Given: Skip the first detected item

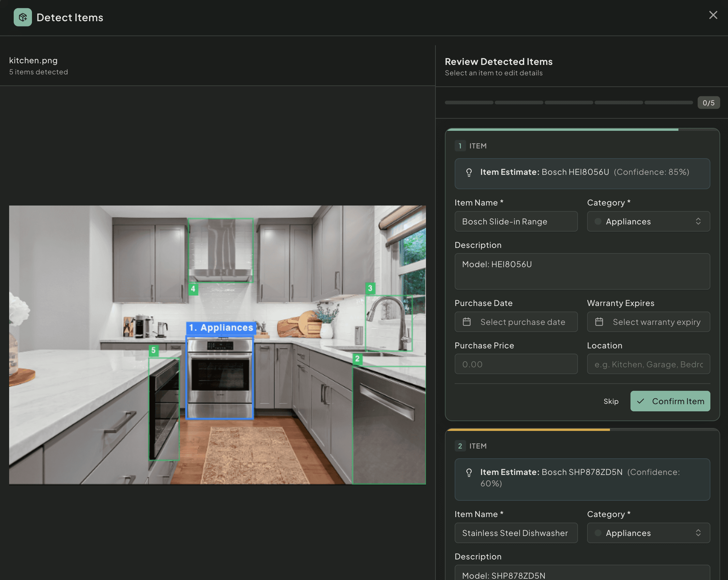Looking at the screenshot, I should pos(611,401).
